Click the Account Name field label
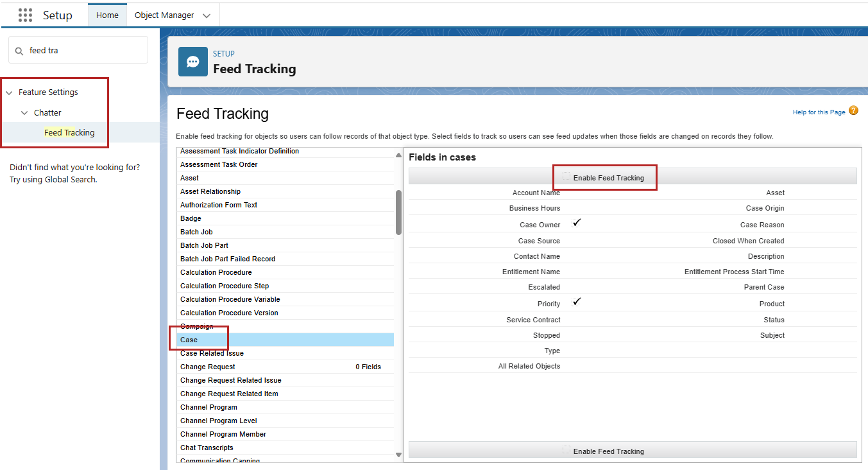Screen dimensions: 868x470 click(536, 193)
